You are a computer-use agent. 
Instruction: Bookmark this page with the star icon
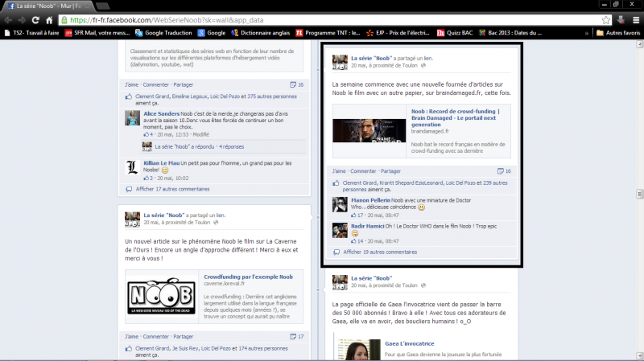606,19
